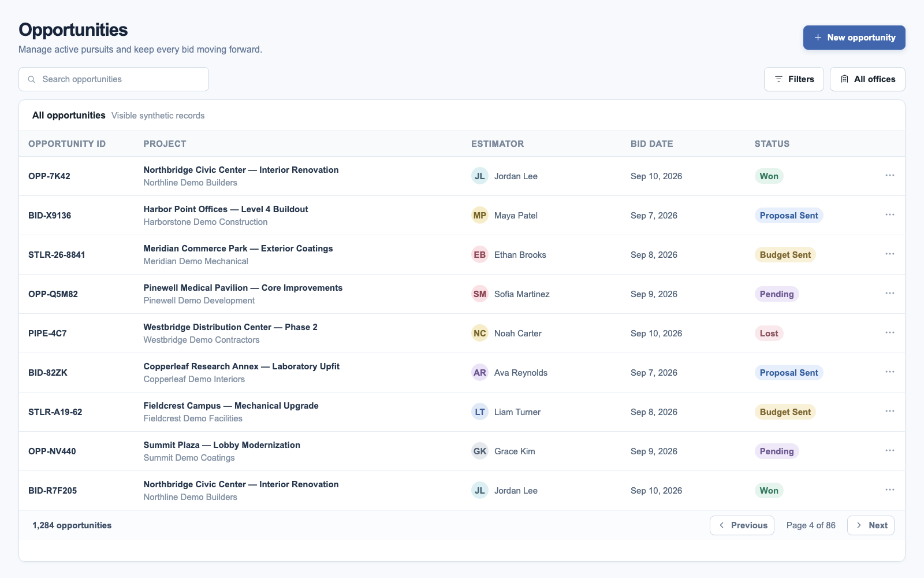The image size is (924, 578).
Task: Open row actions menu for OPP-Q5M82
Action: point(889,293)
